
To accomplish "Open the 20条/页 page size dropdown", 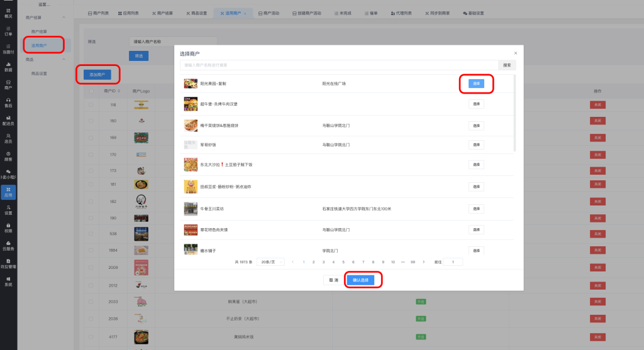I will pyautogui.click(x=272, y=261).
